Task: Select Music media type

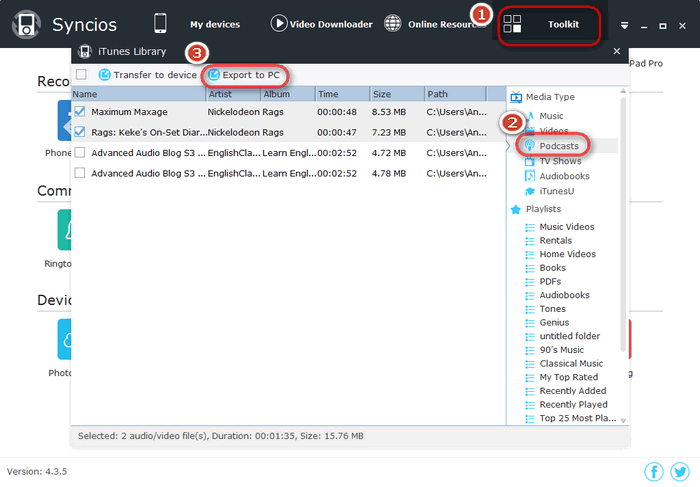Action: pos(551,116)
